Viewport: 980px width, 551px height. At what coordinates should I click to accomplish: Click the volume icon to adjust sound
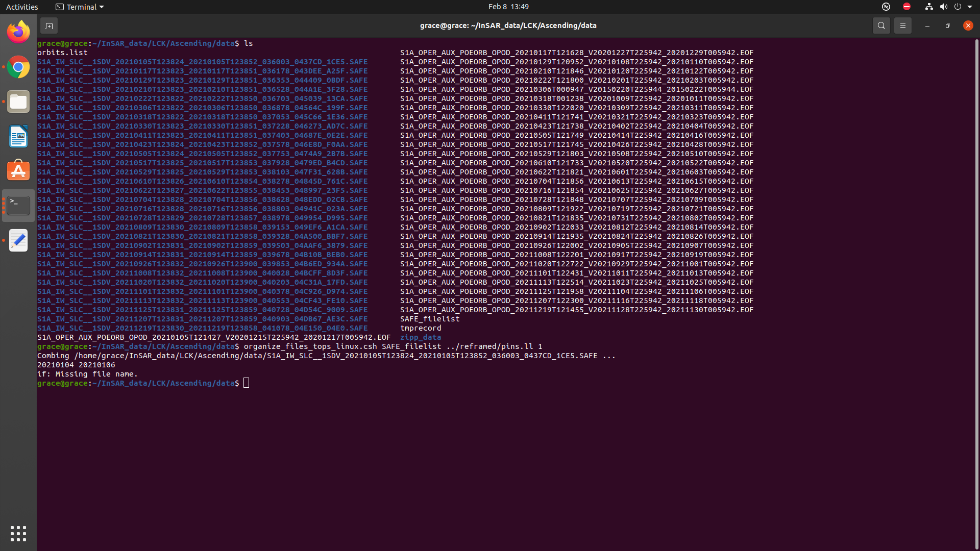tap(943, 7)
